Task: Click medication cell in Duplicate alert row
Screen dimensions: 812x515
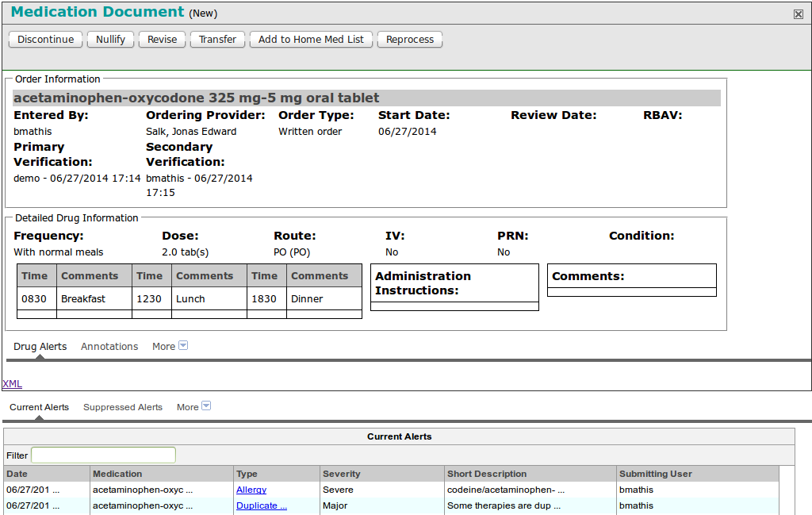Action: pyautogui.click(x=162, y=505)
